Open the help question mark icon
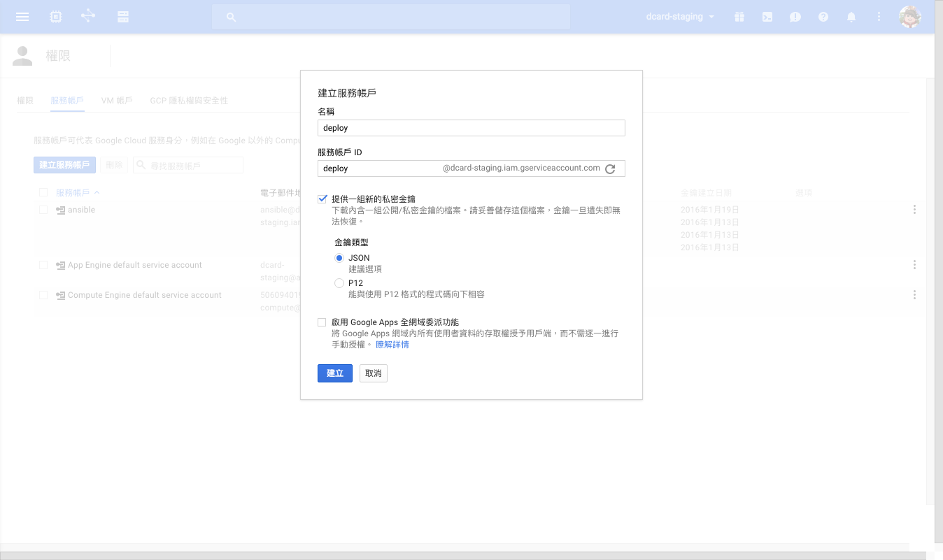This screenshot has width=943, height=560. (823, 17)
